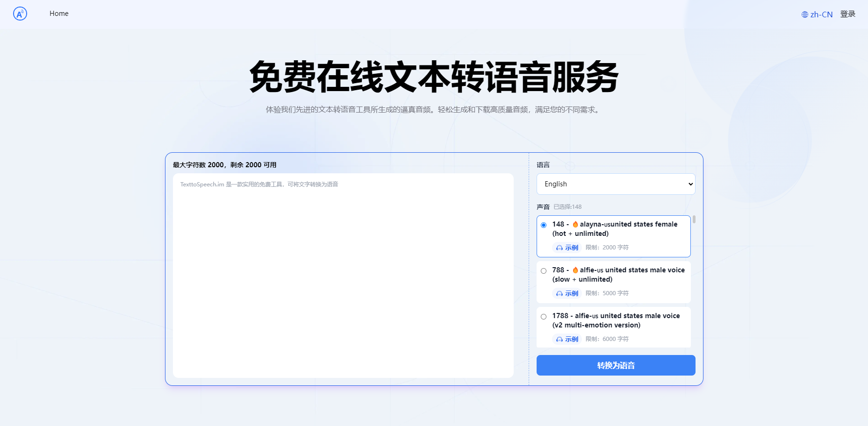Click the voice list scrollbar
This screenshot has height=426, width=868.
694,220
